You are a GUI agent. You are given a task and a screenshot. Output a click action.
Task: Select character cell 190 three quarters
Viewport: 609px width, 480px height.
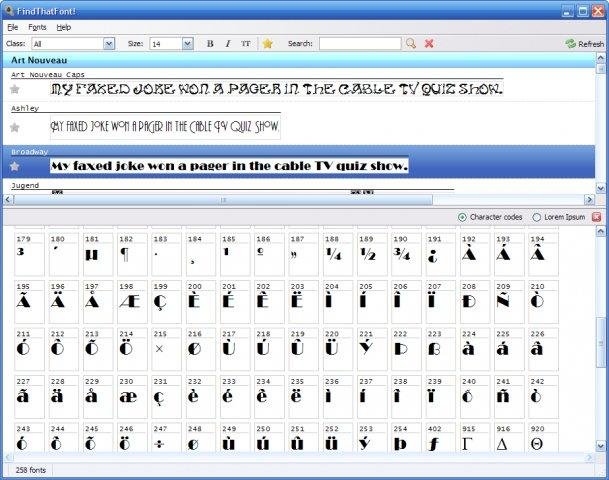tap(406, 254)
